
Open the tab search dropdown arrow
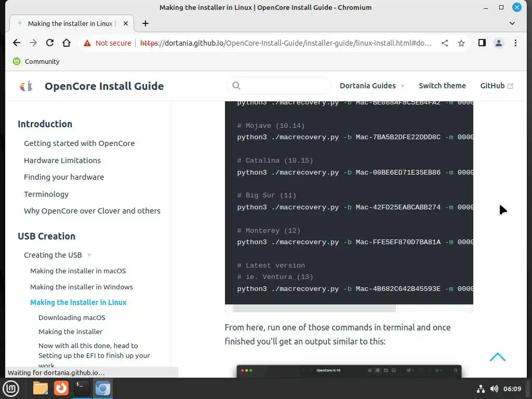click(x=512, y=23)
